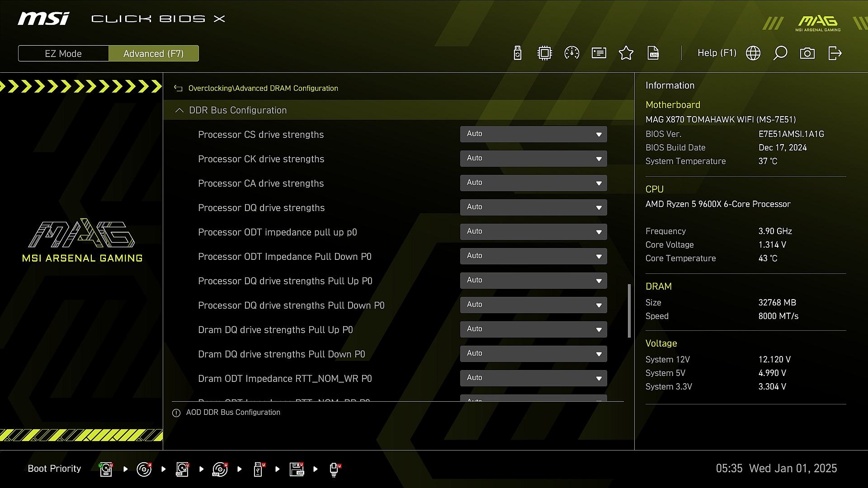Take a screenshot with camera icon
This screenshot has height=488, width=868.
pyautogui.click(x=807, y=53)
